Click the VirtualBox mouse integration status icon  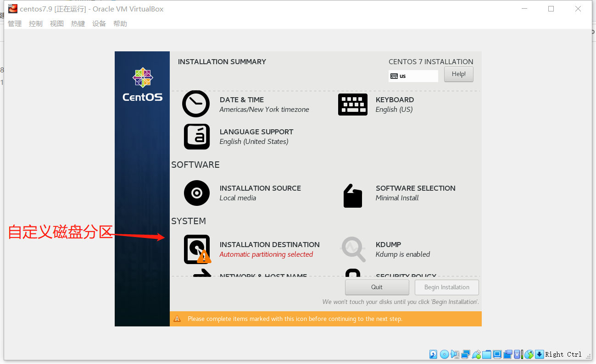click(x=529, y=354)
